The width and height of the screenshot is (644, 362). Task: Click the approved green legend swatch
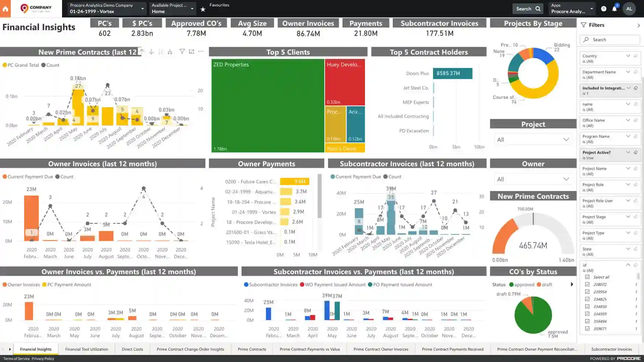(511, 285)
